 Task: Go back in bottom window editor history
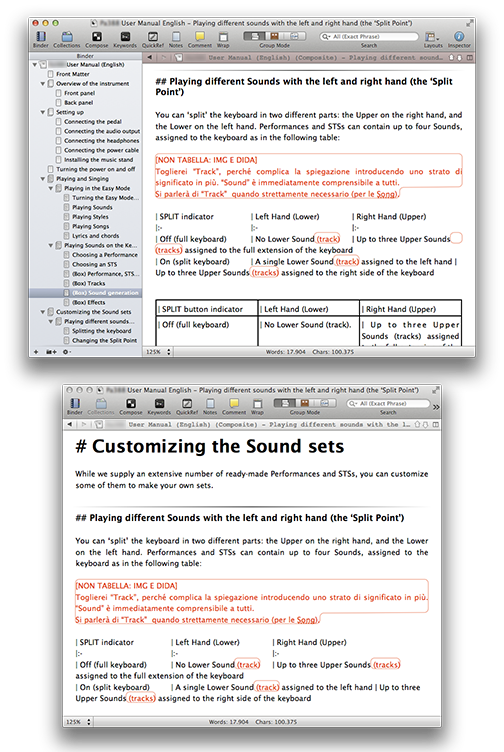[70, 424]
